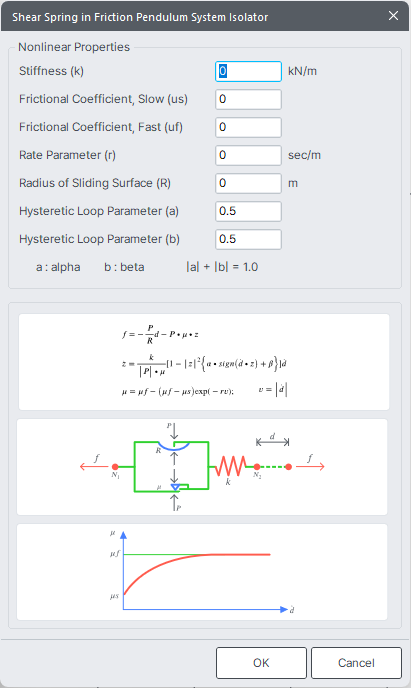Image resolution: width=411 pixels, height=688 pixels.
Task: Focus Hysteretic Loop Parameter (b) field
Action: [248, 240]
